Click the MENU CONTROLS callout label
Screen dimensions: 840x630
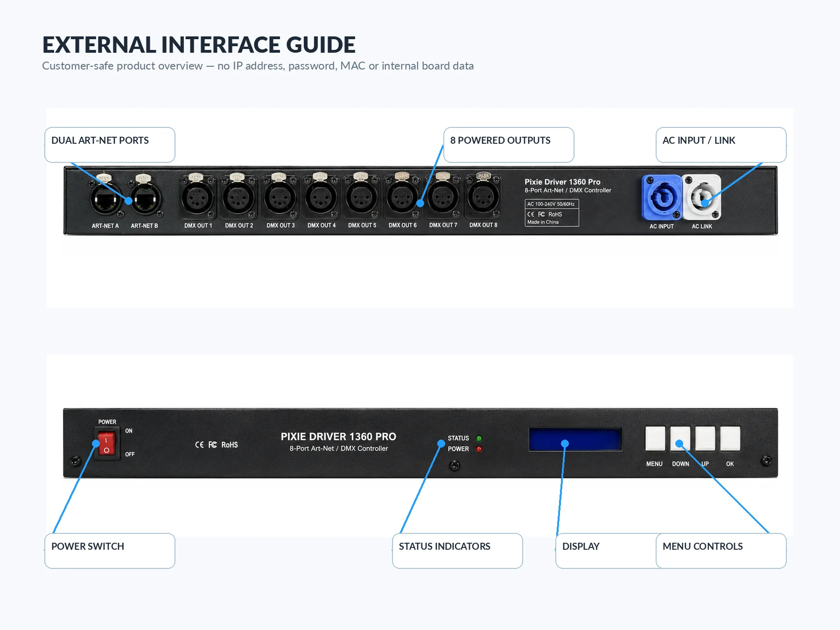[721, 551]
